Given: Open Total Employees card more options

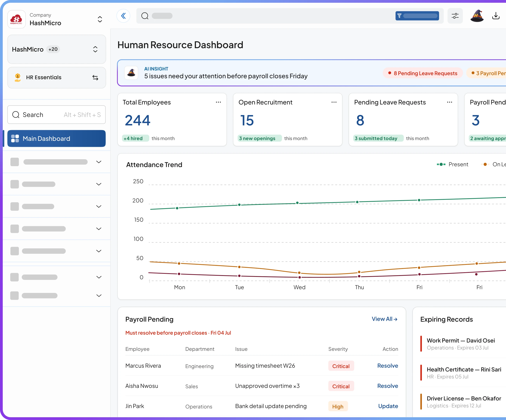Looking at the screenshot, I should click(x=218, y=102).
